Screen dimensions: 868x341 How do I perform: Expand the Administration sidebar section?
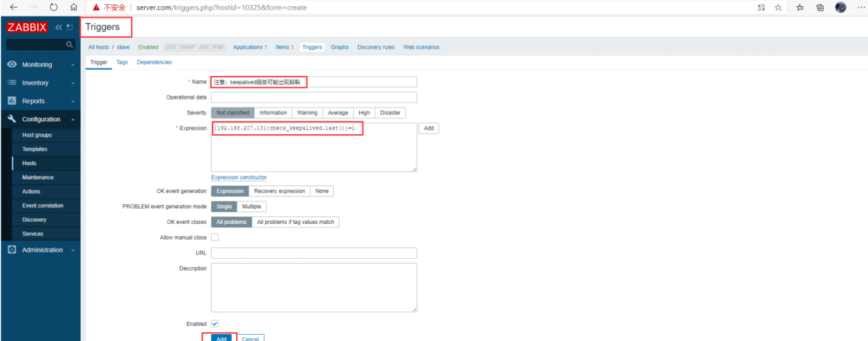point(41,250)
